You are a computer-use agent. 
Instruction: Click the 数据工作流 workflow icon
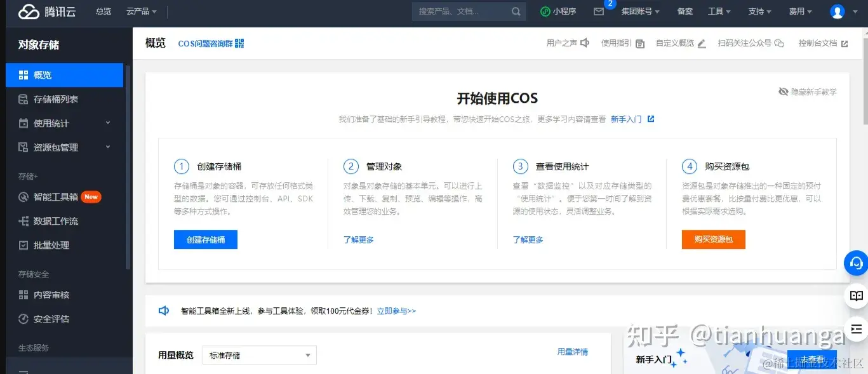(23, 221)
